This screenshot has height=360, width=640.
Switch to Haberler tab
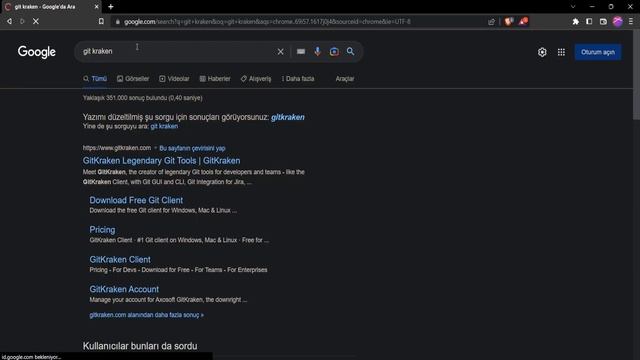215,79
